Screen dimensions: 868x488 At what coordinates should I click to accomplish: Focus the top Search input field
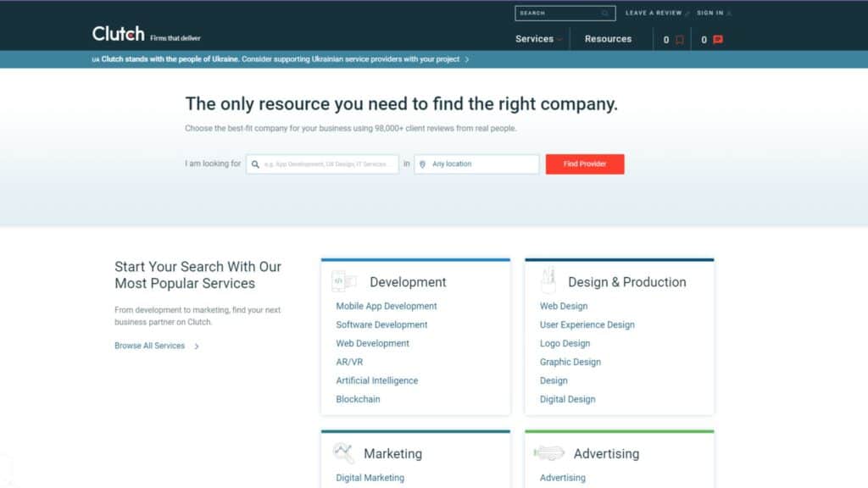click(x=565, y=14)
